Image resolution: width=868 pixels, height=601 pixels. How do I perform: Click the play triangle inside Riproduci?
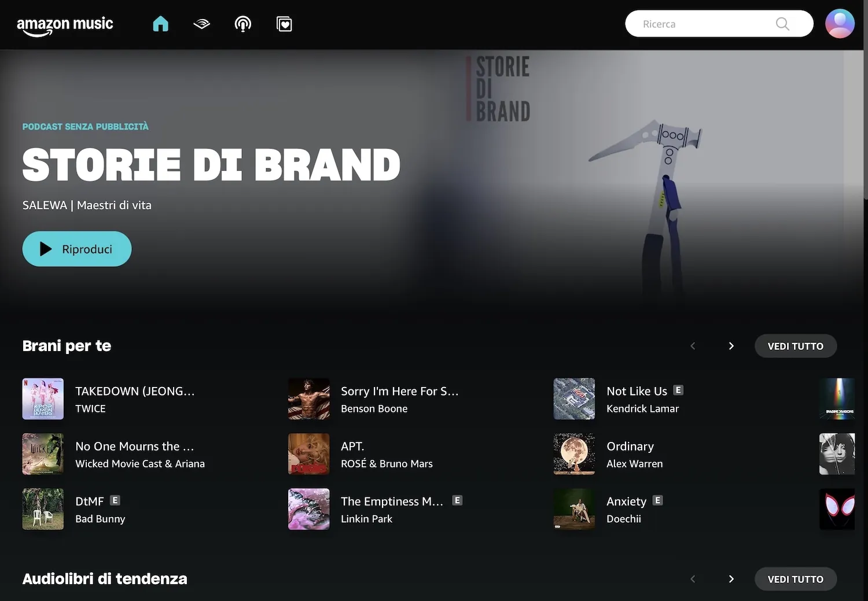pyautogui.click(x=44, y=249)
